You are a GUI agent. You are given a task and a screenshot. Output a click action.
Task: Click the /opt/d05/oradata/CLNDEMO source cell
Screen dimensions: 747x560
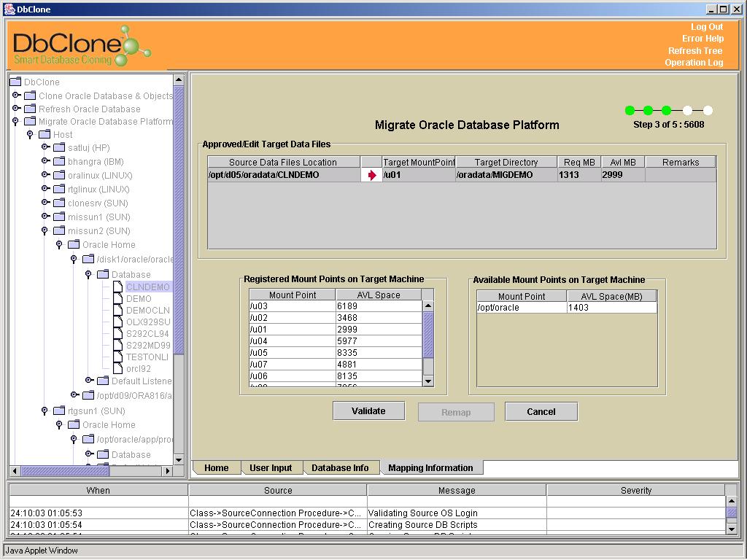point(284,175)
